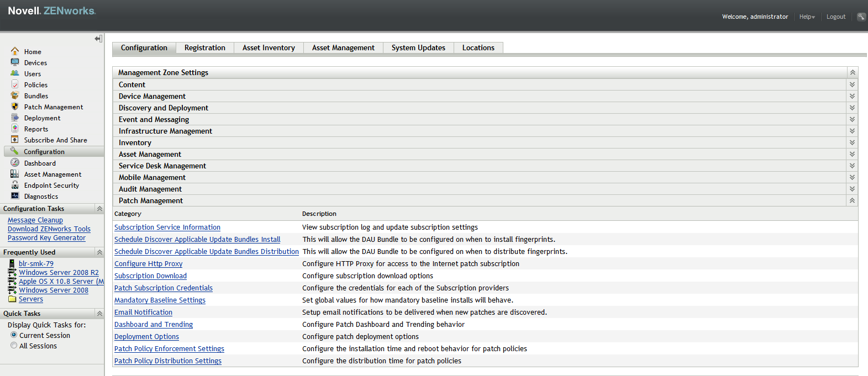Collapse the left navigation pane icon
This screenshot has width=868, height=376.
[98, 39]
